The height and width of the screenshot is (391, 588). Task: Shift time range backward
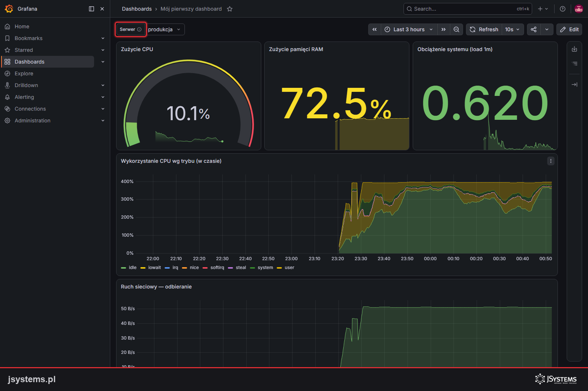[x=374, y=29]
